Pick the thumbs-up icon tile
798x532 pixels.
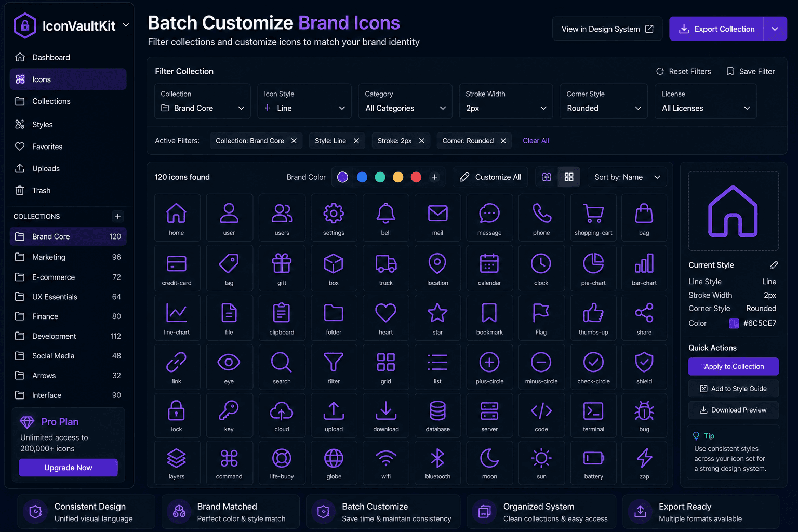coord(593,317)
